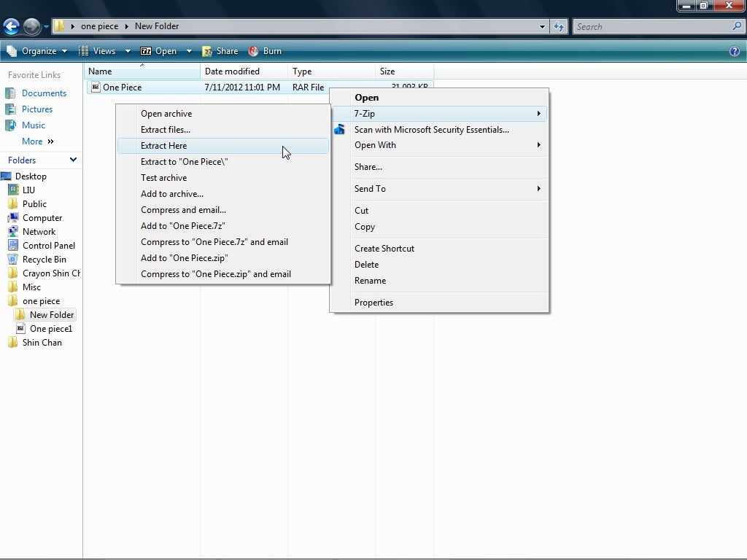Image resolution: width=747 pixels, height=560 pixels.
Task: Open Control Panel from folder tree
Action: pos(48,246)
